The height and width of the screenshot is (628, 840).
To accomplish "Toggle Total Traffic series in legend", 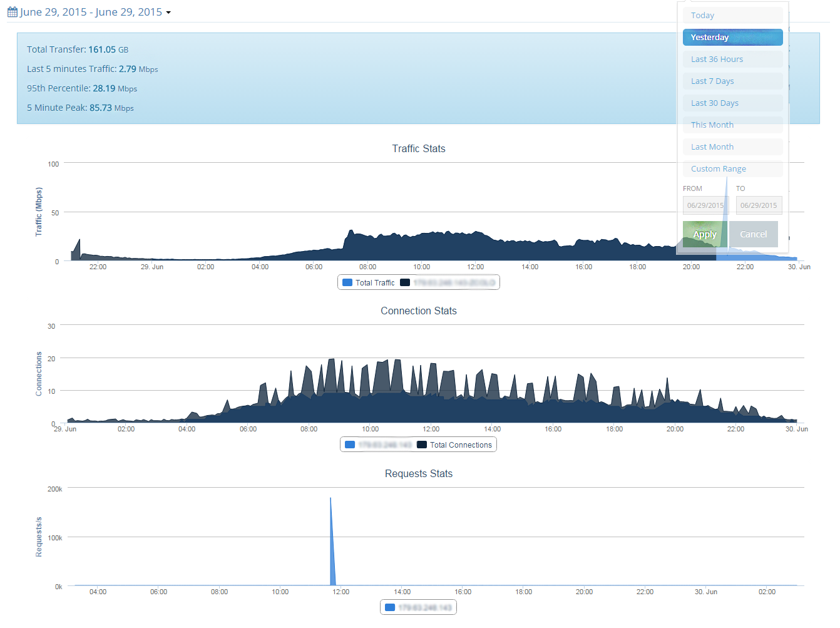I will pos(369,282).
